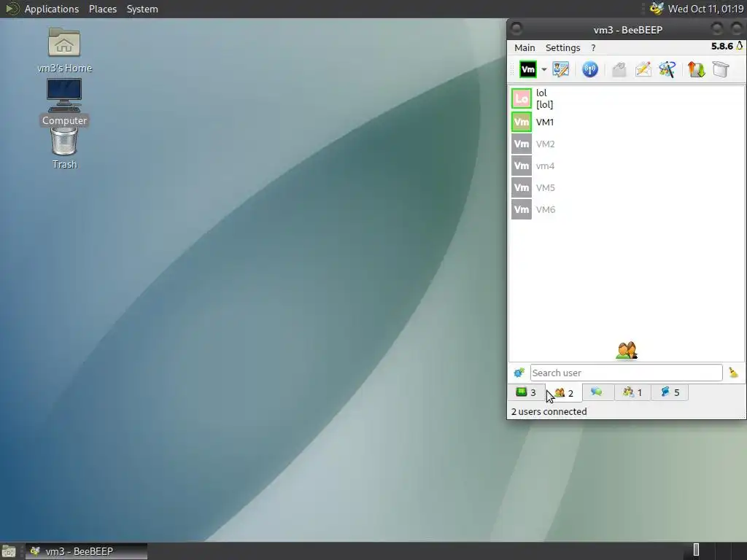Select offline user VM2

pyautogui.click(x=627, y=144)
